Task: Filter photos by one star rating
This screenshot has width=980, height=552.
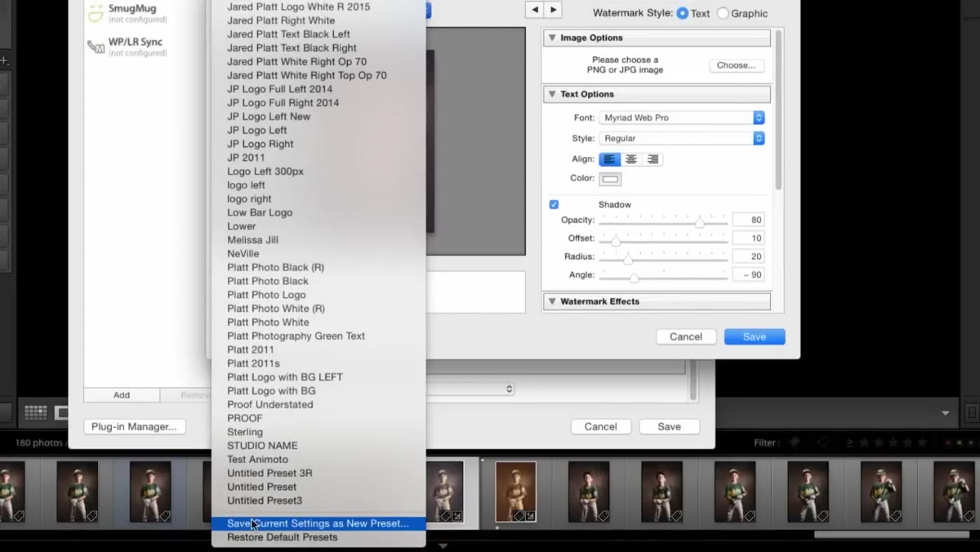Action: click(865, 443)
